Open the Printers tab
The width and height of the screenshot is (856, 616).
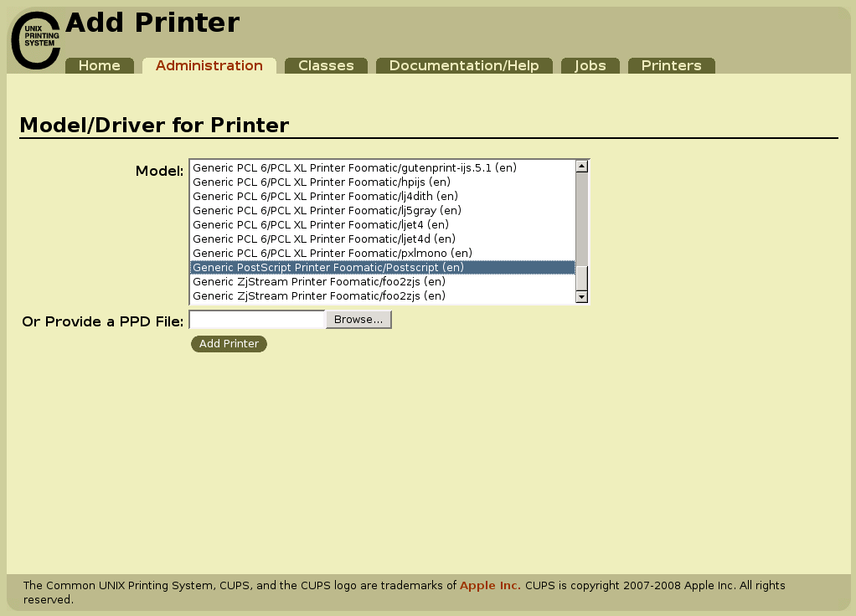(671, 64)
